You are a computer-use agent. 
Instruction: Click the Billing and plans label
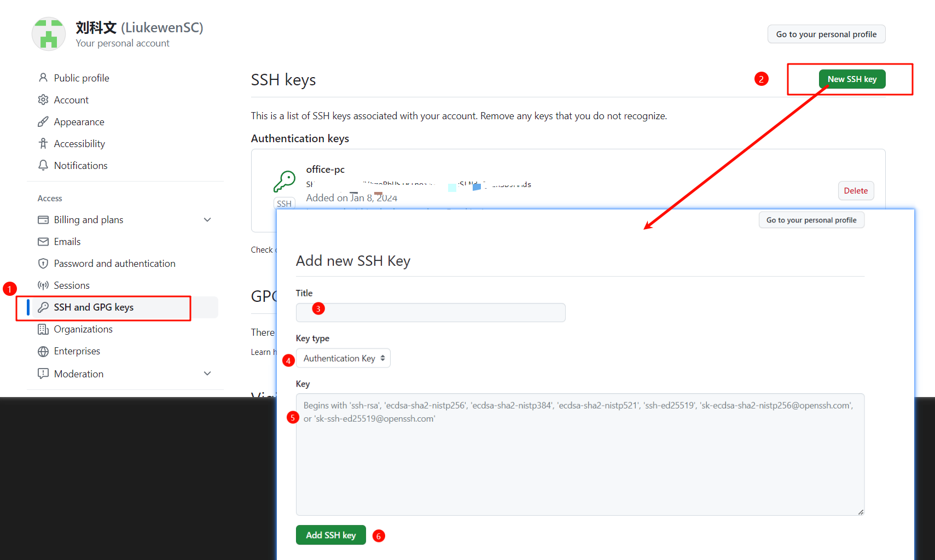89,220
